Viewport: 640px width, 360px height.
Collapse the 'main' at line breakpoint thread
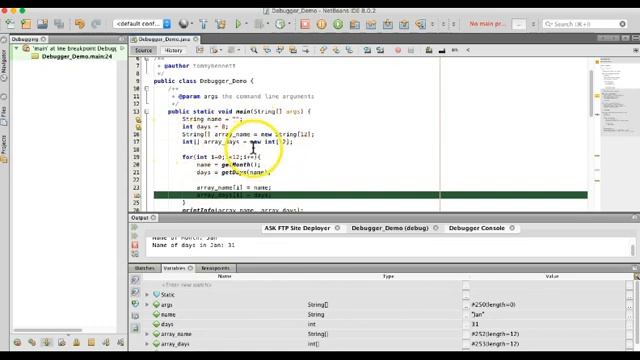point(16,48)
